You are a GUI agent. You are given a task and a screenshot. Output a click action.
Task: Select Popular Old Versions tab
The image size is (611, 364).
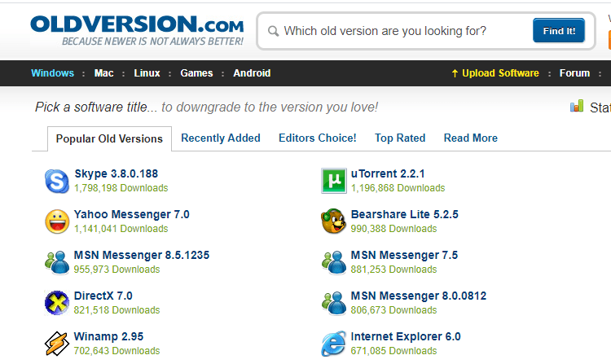coord(109,138)
